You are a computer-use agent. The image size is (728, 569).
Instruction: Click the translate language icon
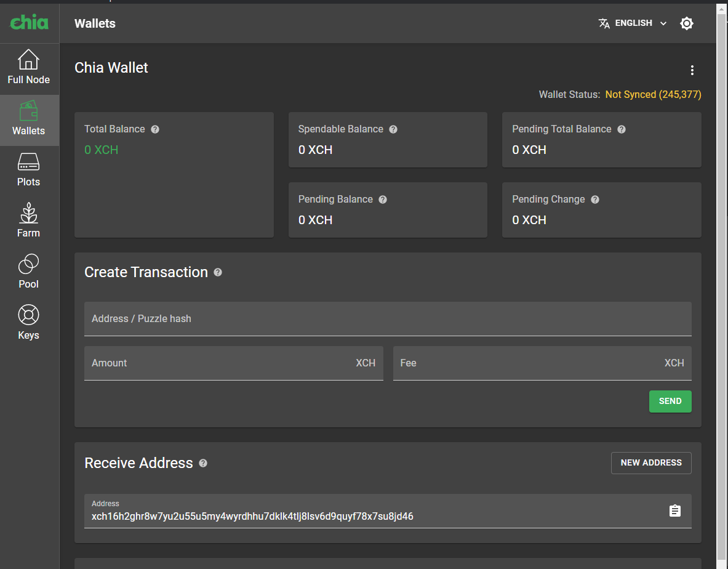604,23
